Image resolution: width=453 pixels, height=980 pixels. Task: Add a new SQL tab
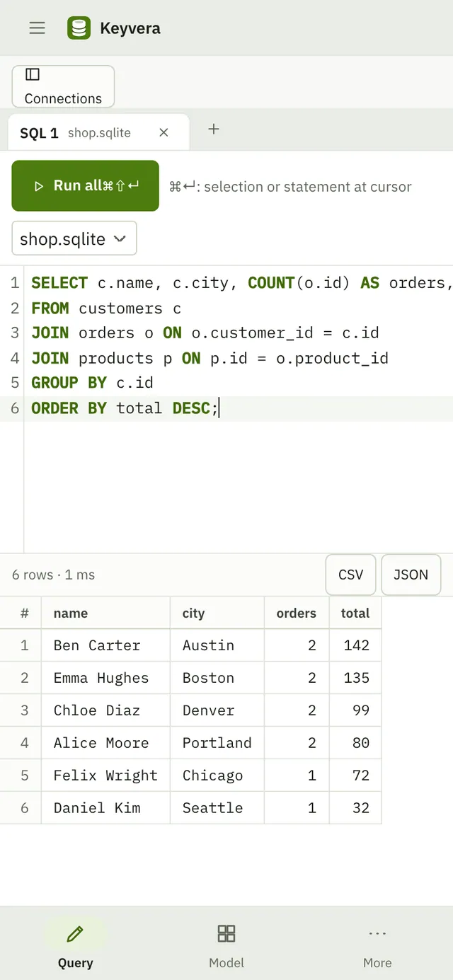214,129
